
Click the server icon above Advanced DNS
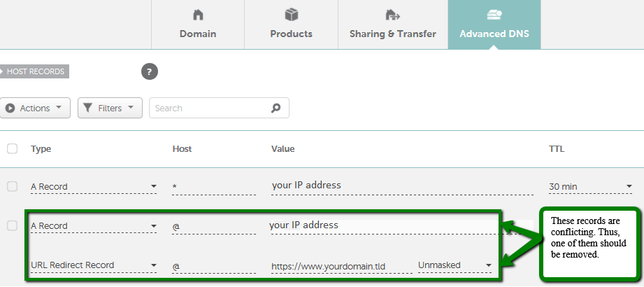pyautogui.click(x=494, y=15)
